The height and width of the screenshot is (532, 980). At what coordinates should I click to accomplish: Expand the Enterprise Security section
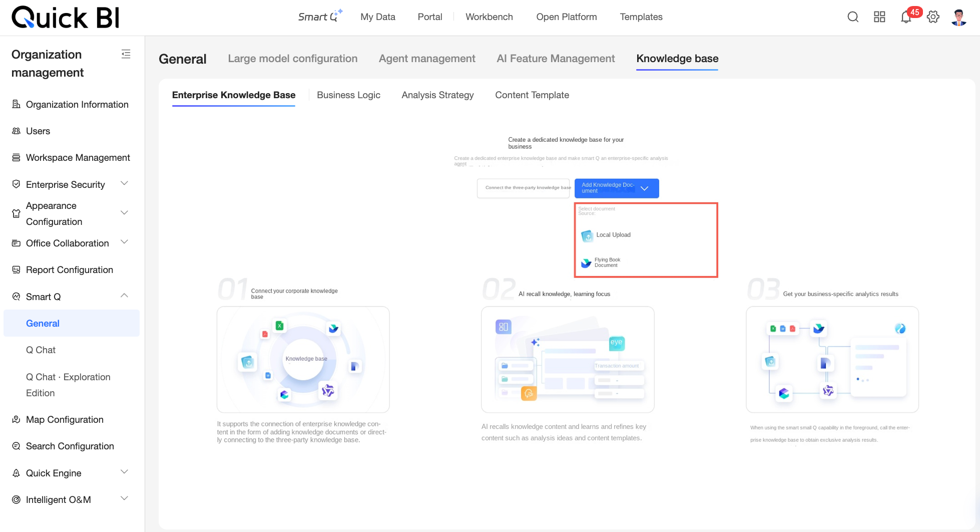(x=125, y=183)
